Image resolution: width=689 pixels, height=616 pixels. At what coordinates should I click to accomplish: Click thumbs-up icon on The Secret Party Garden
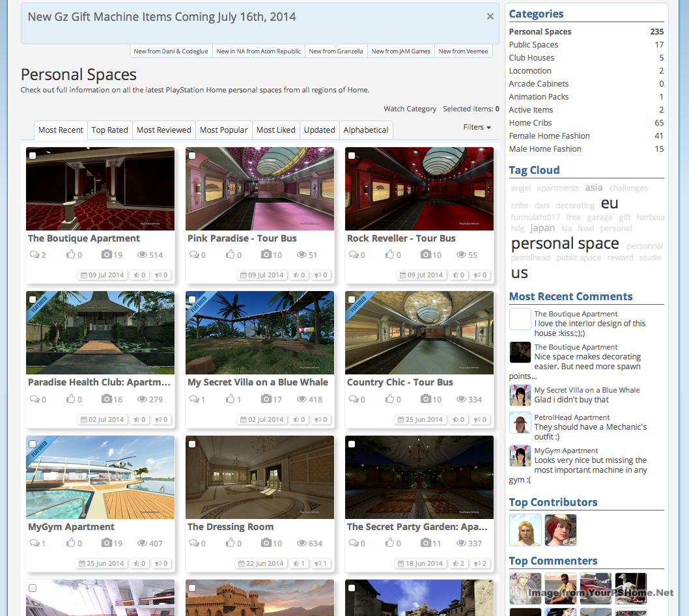pos(389,542)
